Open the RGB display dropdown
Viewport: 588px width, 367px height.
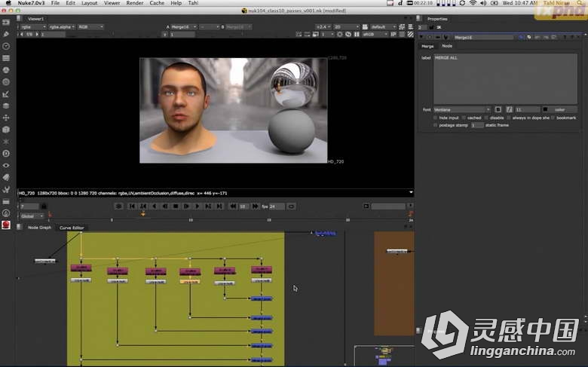[90, 27]
